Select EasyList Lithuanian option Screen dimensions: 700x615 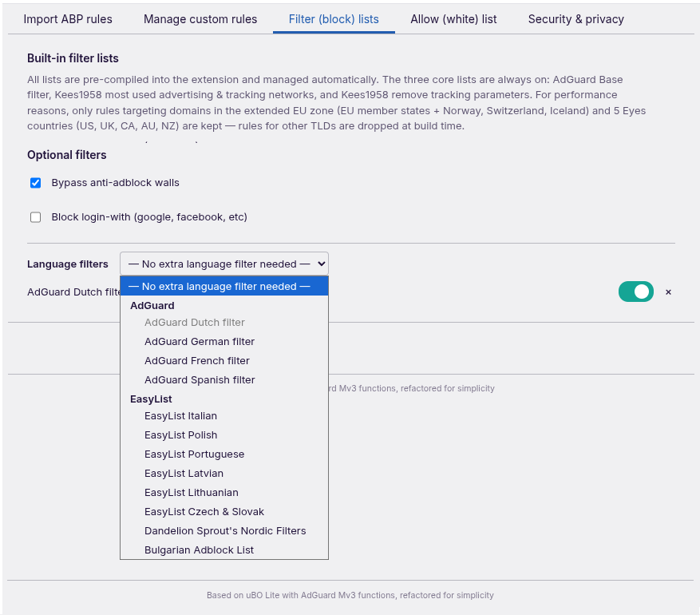click(x=224, y=493)
